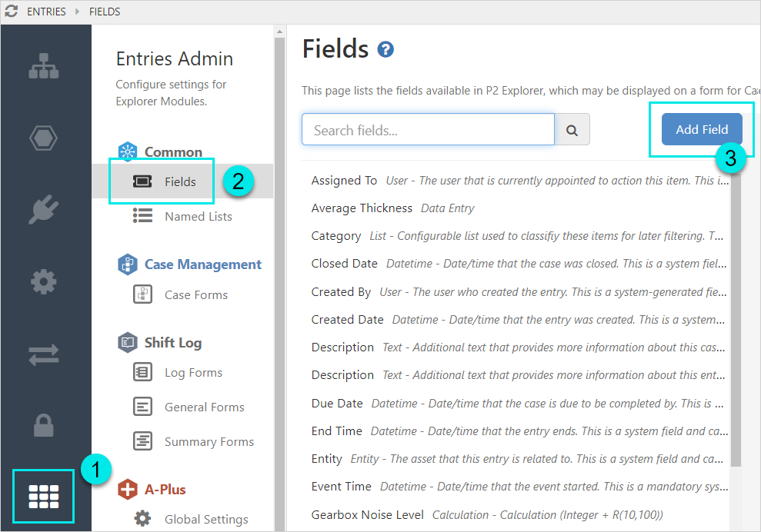761x532 pixels.
Task: Click the grid apps icon in sidebar
Action: pyautogui.click(x=43, y=497)
